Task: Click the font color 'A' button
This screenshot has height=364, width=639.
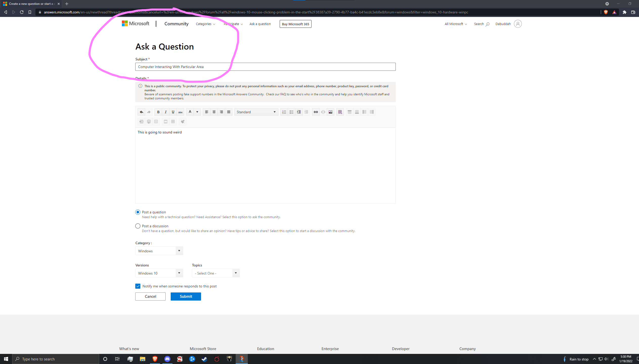Action: click(190, 112)
